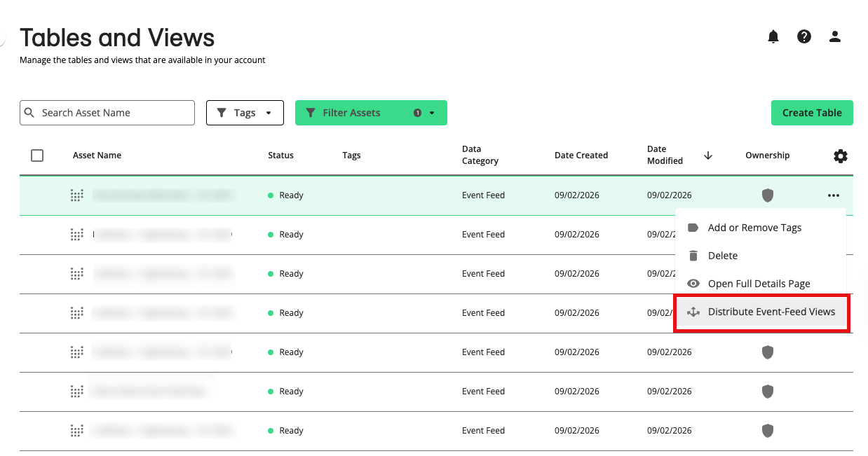Screen dimensions: 868x456
Task: Click the three-dot menu on first row
Action: (833, 195)
